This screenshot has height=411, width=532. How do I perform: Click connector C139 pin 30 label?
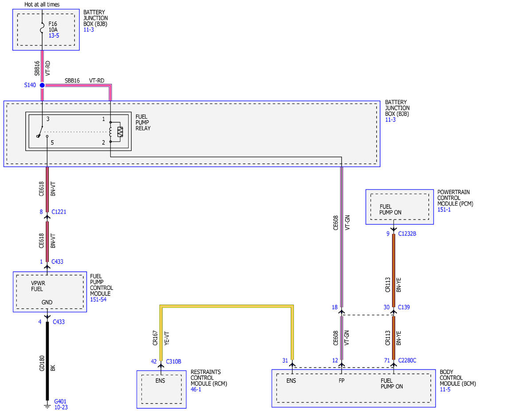click(387, 307)
